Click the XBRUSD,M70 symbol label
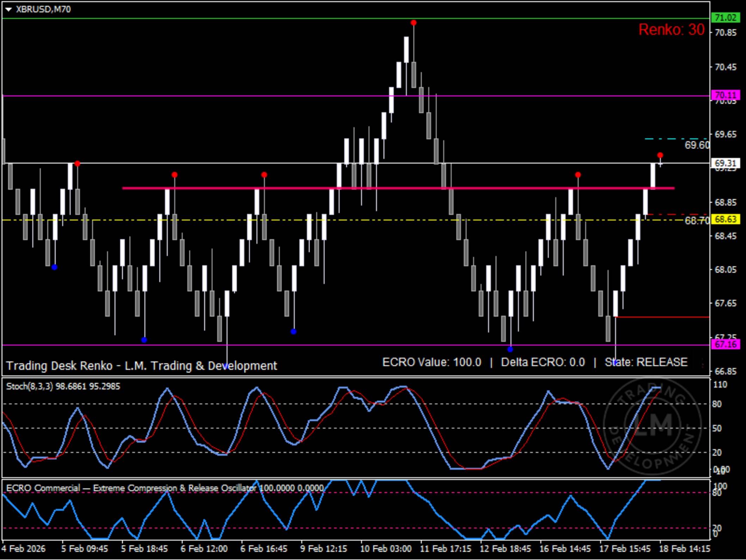This screenshot has width=746, height=560. 43,9
